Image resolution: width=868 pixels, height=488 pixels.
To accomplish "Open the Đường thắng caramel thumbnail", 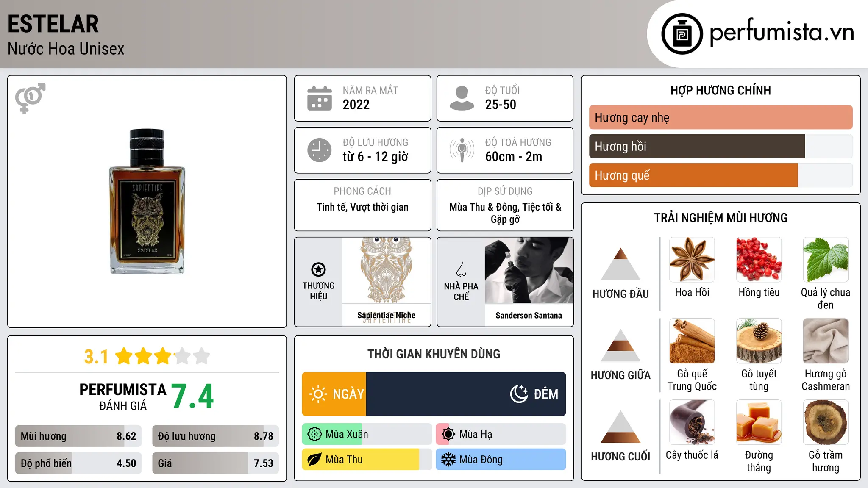I will point(759,422).
